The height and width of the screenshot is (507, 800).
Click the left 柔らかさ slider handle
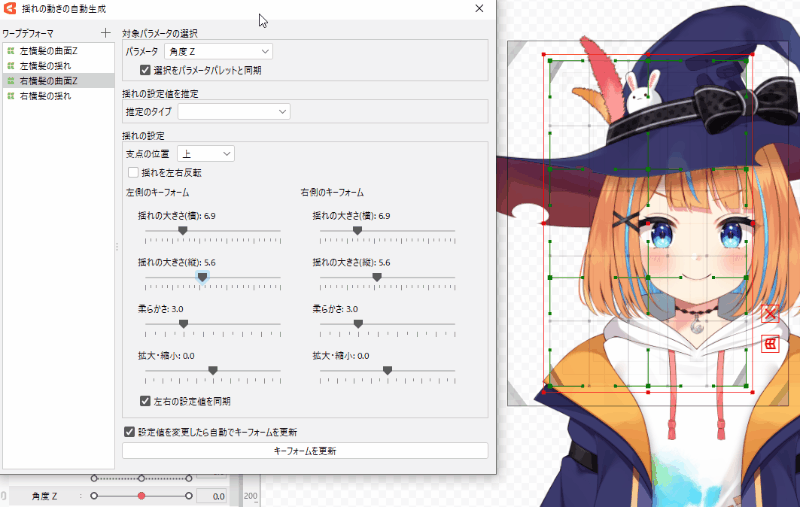pos(183,323)
